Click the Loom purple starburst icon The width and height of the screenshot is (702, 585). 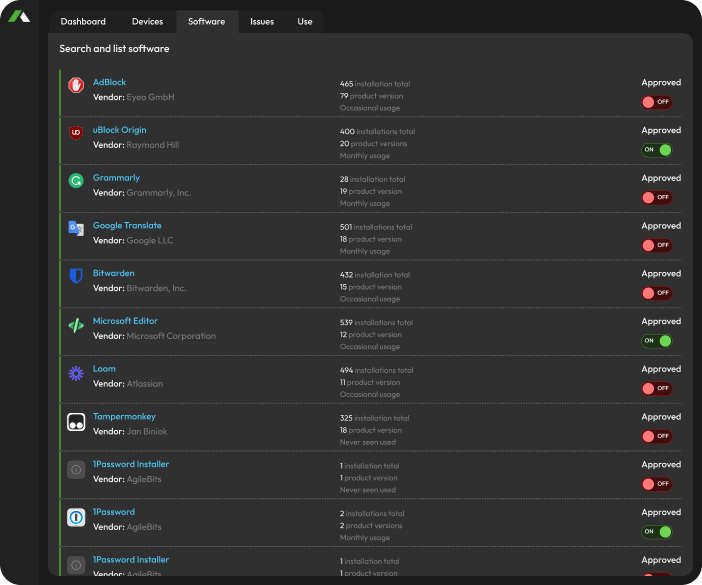pyautogui.click(x=76, y=373)
